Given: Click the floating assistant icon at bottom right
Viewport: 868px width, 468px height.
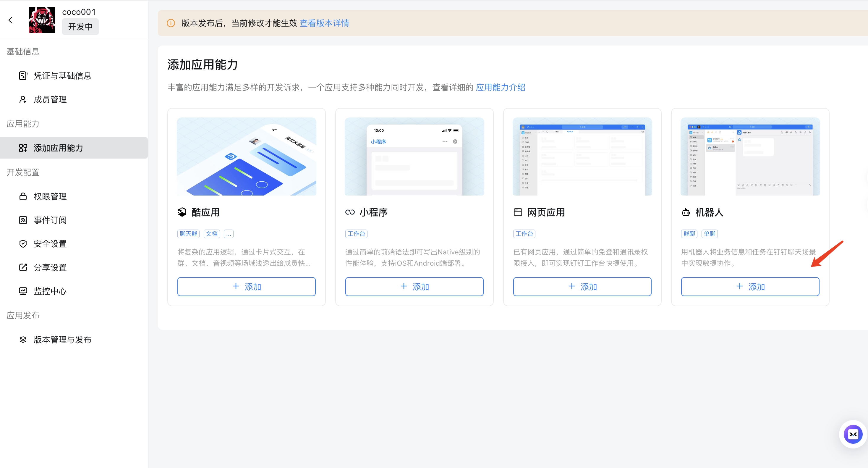Looking at the screenshot, I should [853, 434].
